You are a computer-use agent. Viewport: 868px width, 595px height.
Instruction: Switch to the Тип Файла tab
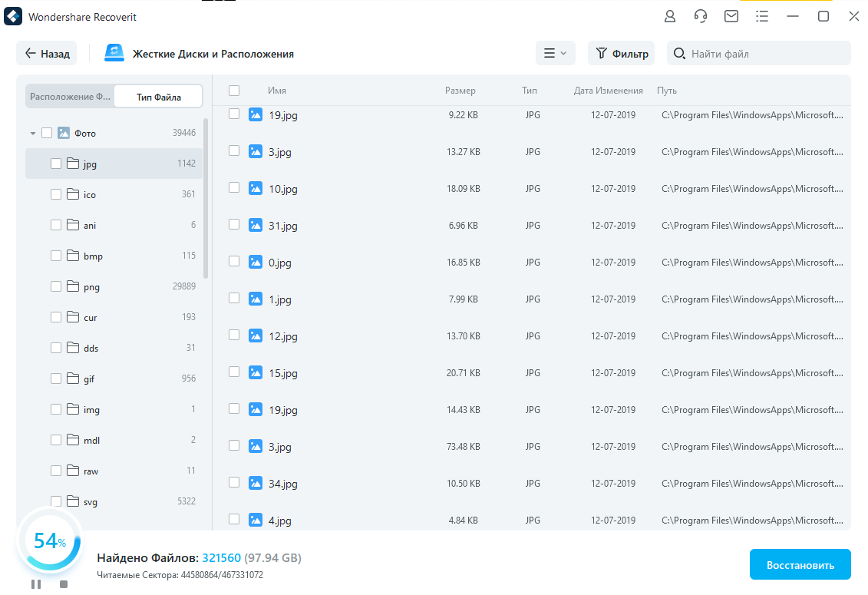tap(157, 96)
